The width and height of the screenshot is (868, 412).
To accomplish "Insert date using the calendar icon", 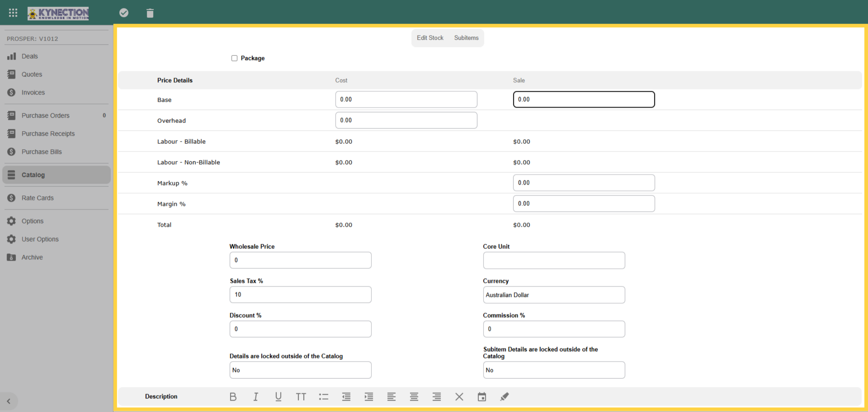I will pos(482,397).
